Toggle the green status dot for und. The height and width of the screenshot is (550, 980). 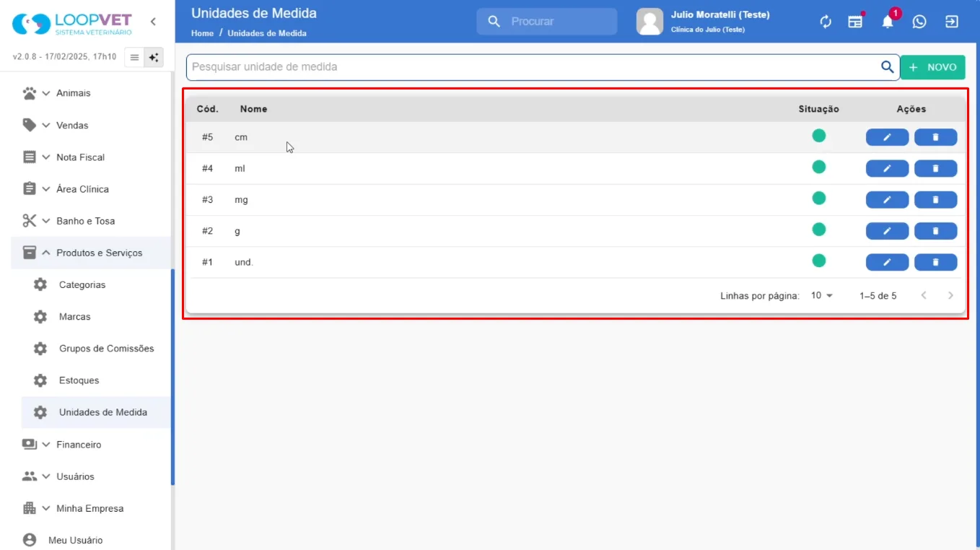pyautogui.click(x=818, y=261)
